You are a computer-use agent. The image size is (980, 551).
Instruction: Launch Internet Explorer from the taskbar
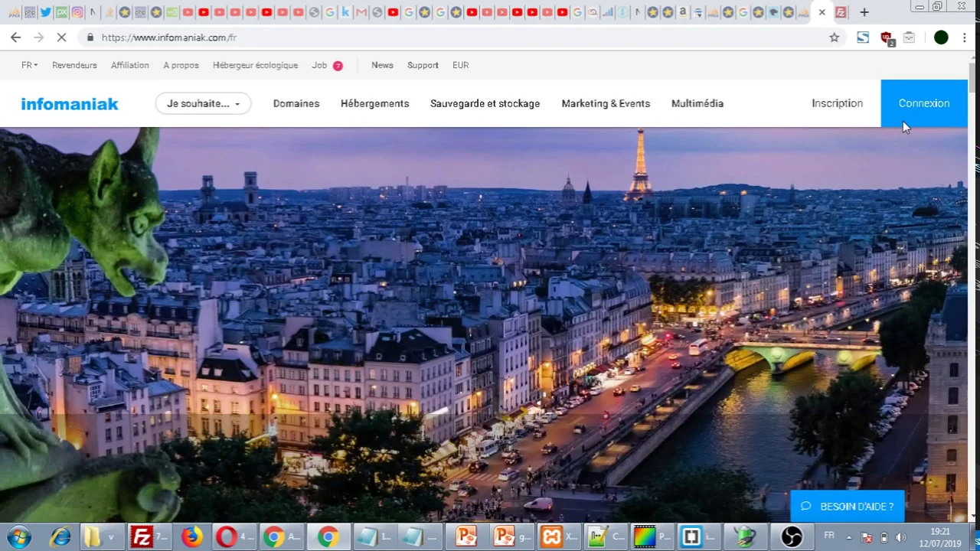pyautogui.click(x=60, y=536)
